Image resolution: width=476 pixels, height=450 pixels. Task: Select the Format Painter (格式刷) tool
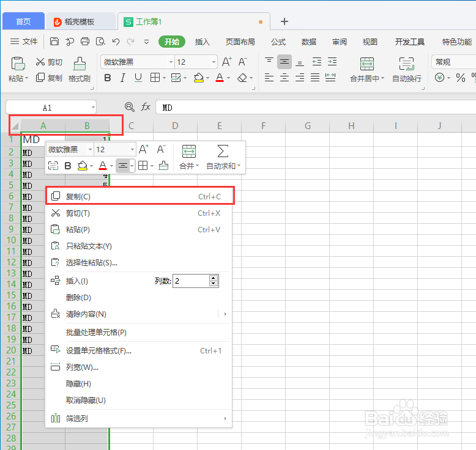coord(80,70)
